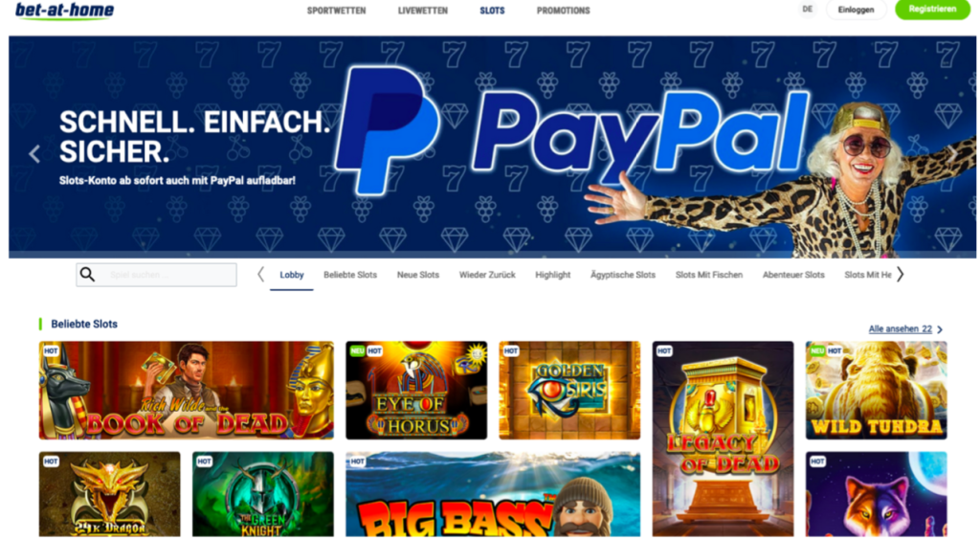
Task: Select the Neue Slots tab
Action: pos(418,275)
